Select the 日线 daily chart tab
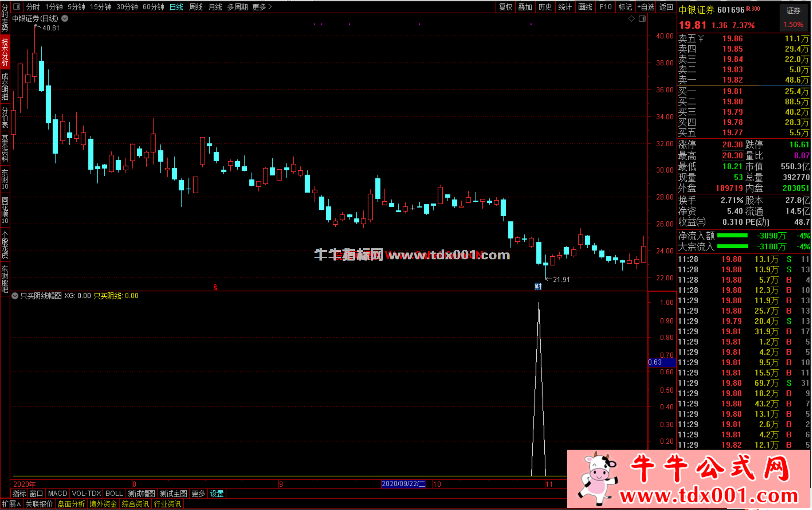The height and width of the screenshot is (510, 812). [x=176, y=7]
